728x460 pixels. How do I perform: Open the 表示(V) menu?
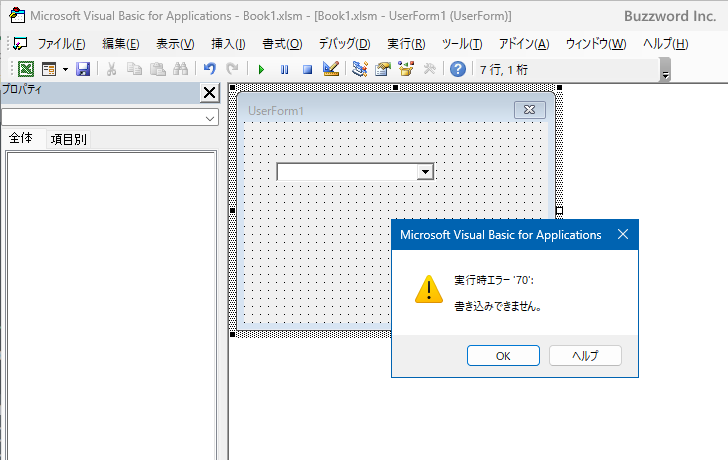point(175,44)
